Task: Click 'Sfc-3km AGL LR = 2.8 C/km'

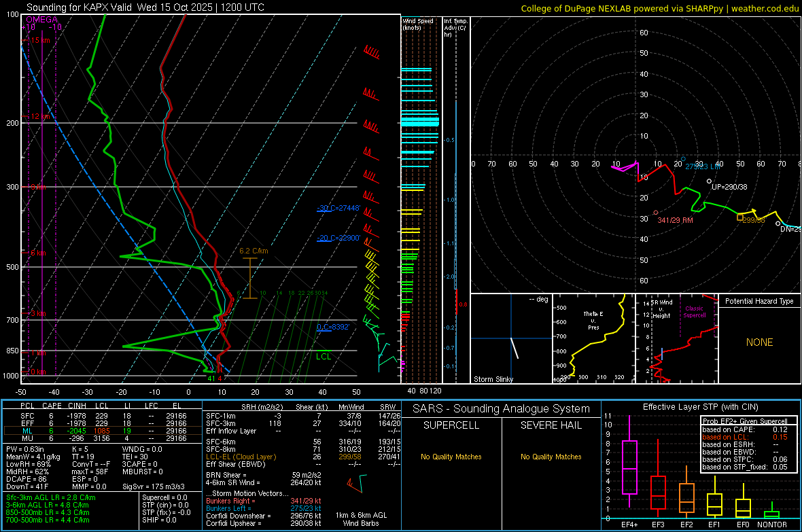Action: click(51, 498)
